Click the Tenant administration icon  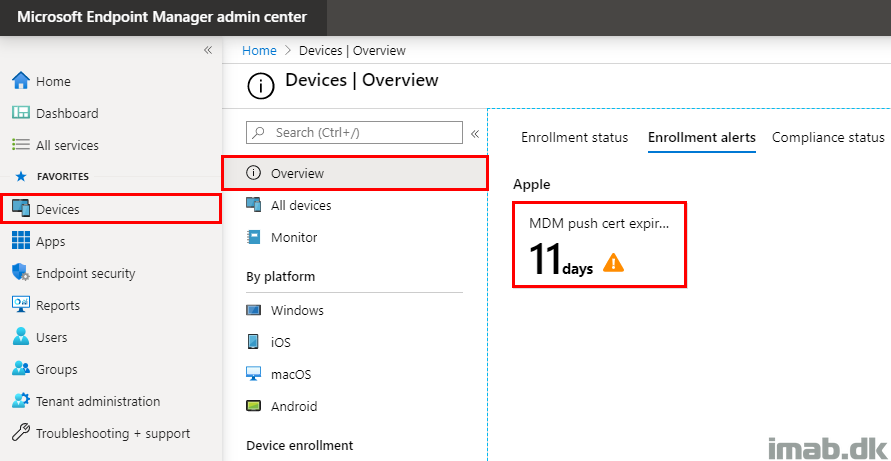[x=20, y=401]
